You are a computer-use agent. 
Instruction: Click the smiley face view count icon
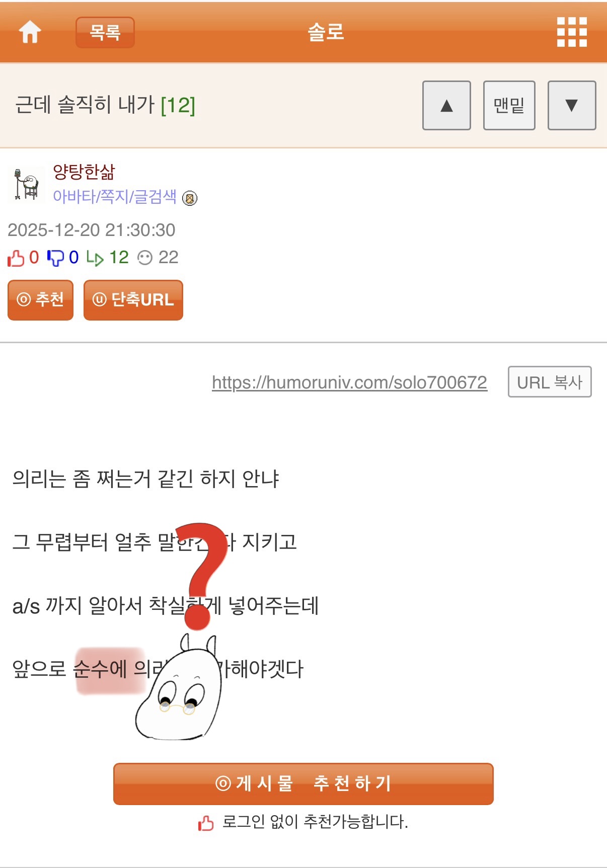point(145,258)
